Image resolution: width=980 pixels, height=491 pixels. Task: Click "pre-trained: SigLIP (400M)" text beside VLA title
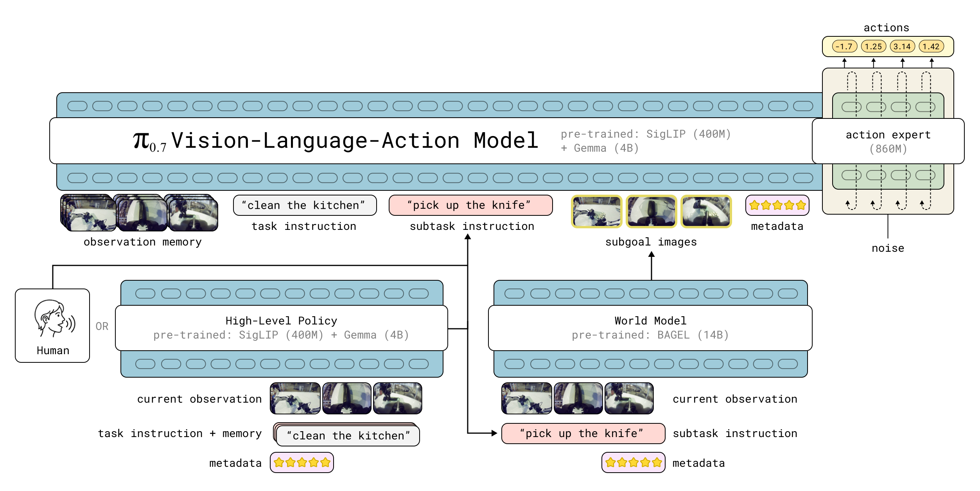point(646,134)
